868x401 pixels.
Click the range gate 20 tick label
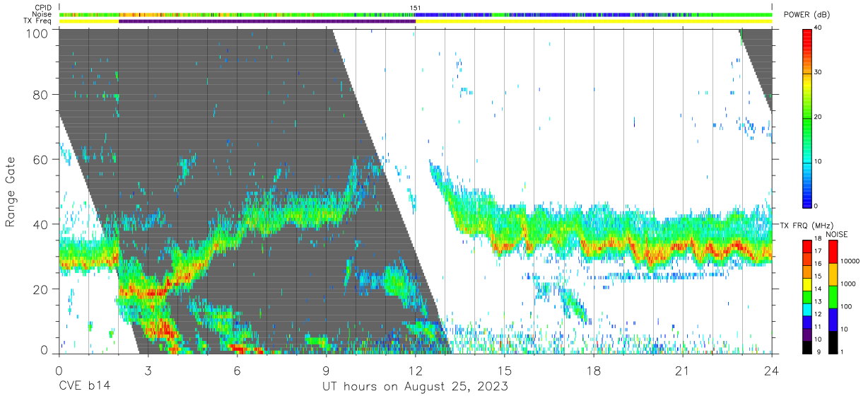click(x=39, y=289)
